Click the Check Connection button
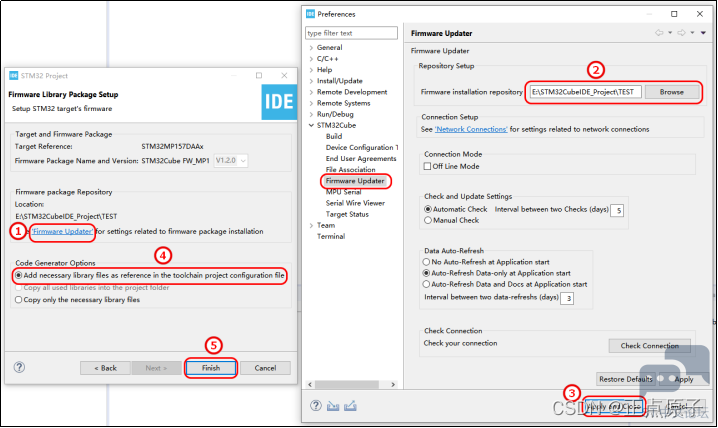The image size is (718, 428). pyautogui.click(x=649, y=346)
